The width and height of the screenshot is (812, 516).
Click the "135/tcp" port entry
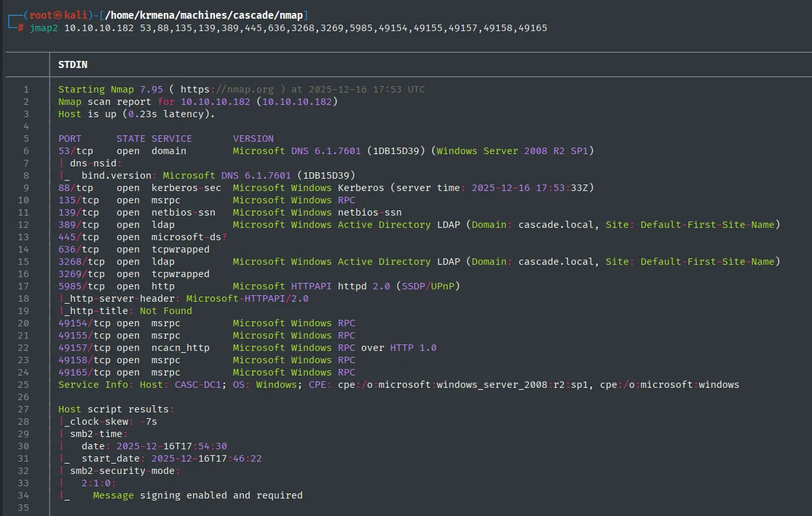[x=78, y=200]
